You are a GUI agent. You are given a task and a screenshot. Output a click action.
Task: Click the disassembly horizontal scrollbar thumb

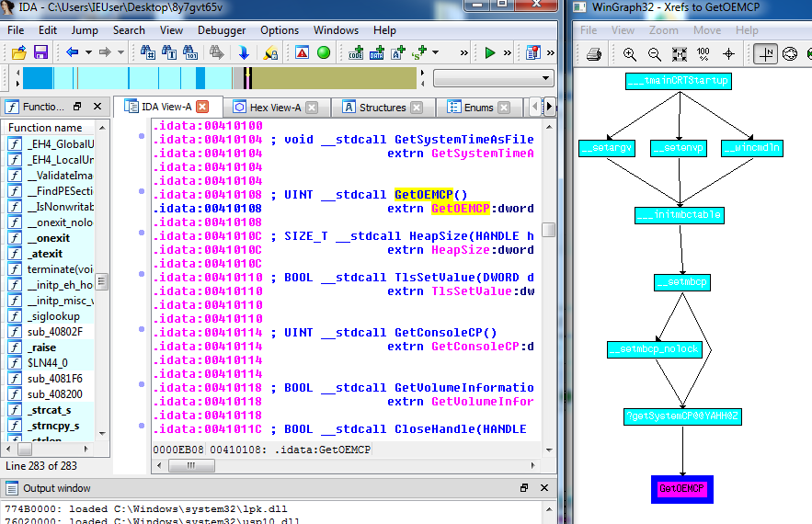(x=191, y=465)
